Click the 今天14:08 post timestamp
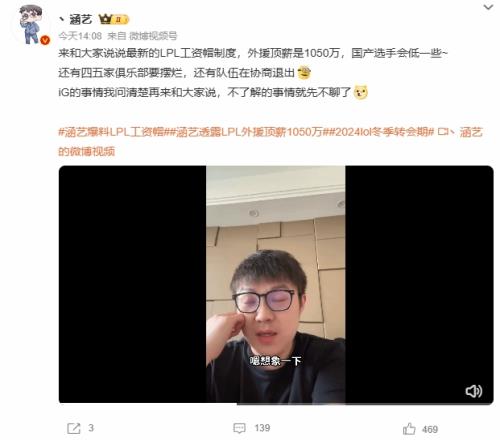The image size is (500, 440). coord(80,36)
